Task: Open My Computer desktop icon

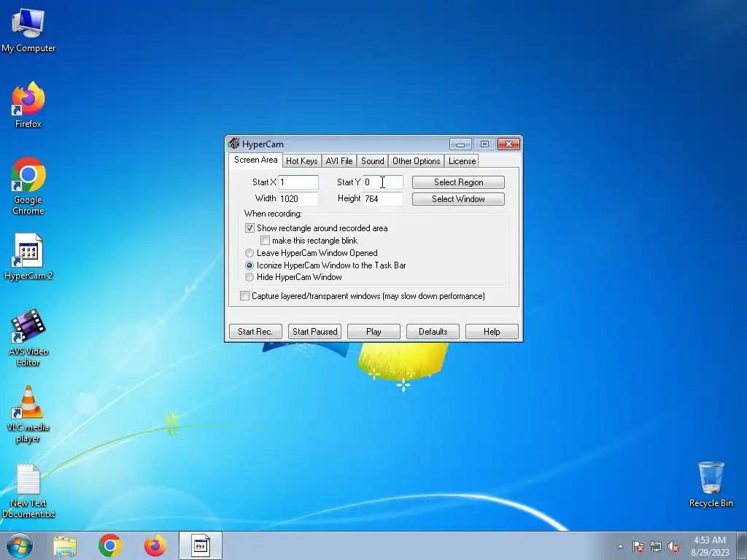Action: click(x=28, y=29)
